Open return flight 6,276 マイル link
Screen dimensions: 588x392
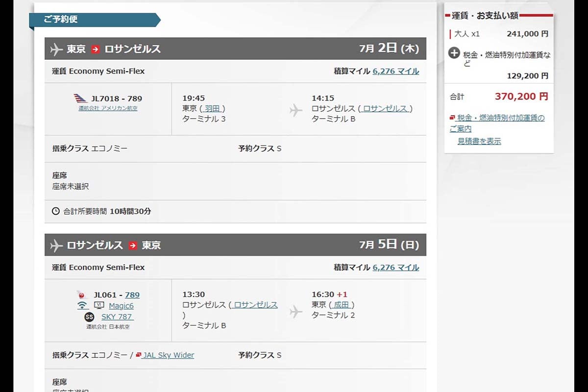click(x=396, y=268)
